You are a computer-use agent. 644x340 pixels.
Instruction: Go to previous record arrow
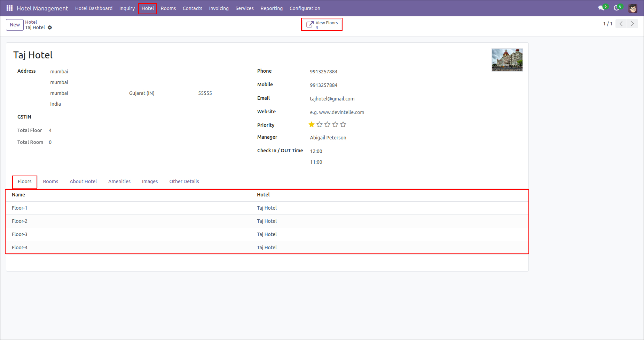click(x=621, y=24)
